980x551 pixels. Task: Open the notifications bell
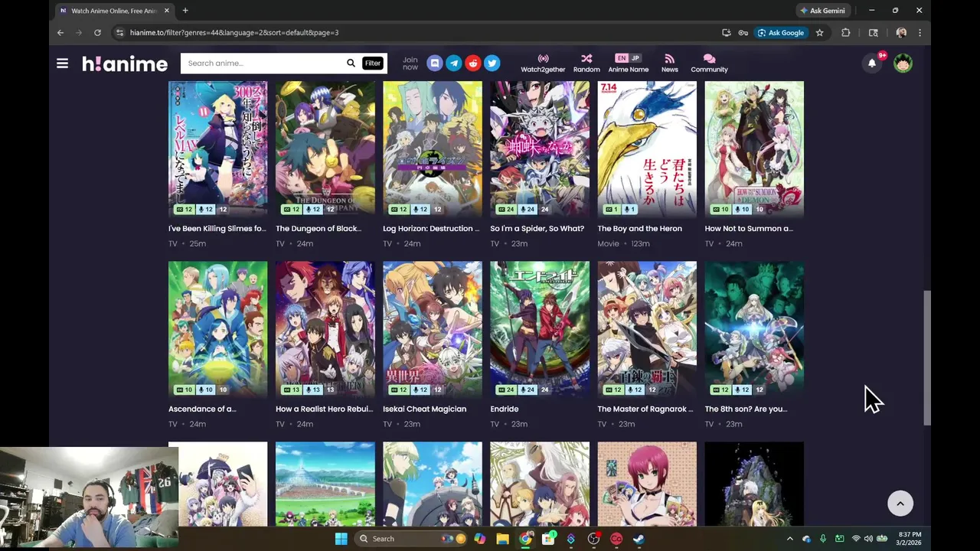coord(872,64)
